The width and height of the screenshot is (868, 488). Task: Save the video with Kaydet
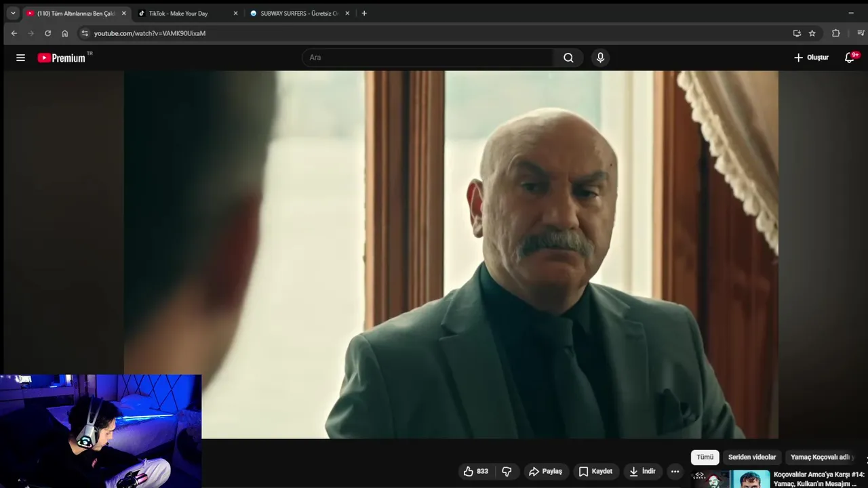pyautogui.click(x=595, y=471)
